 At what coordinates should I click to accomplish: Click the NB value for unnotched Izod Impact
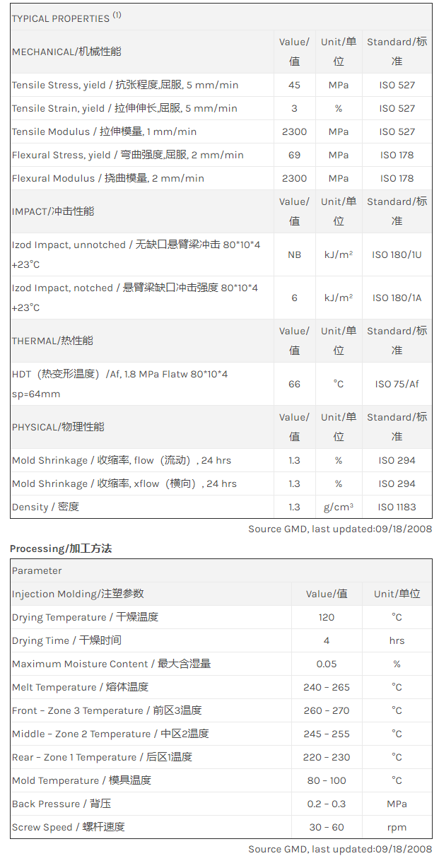(294, 254)
